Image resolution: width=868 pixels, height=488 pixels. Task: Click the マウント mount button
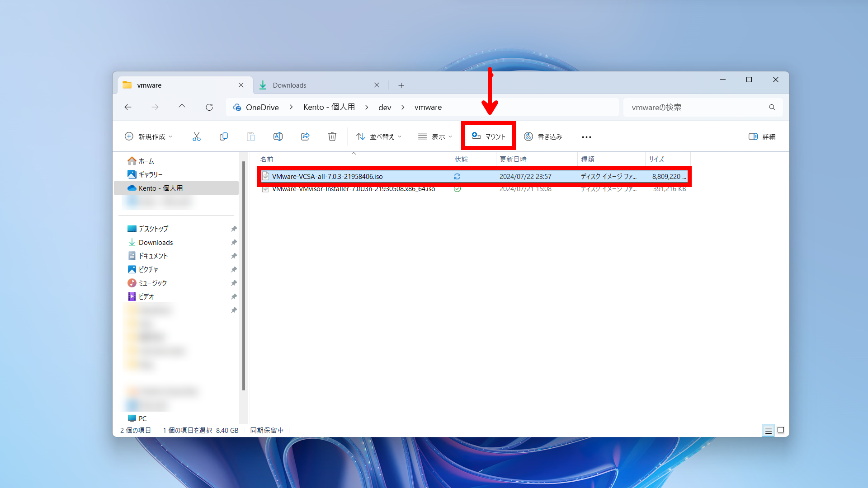tap(489, 136)
